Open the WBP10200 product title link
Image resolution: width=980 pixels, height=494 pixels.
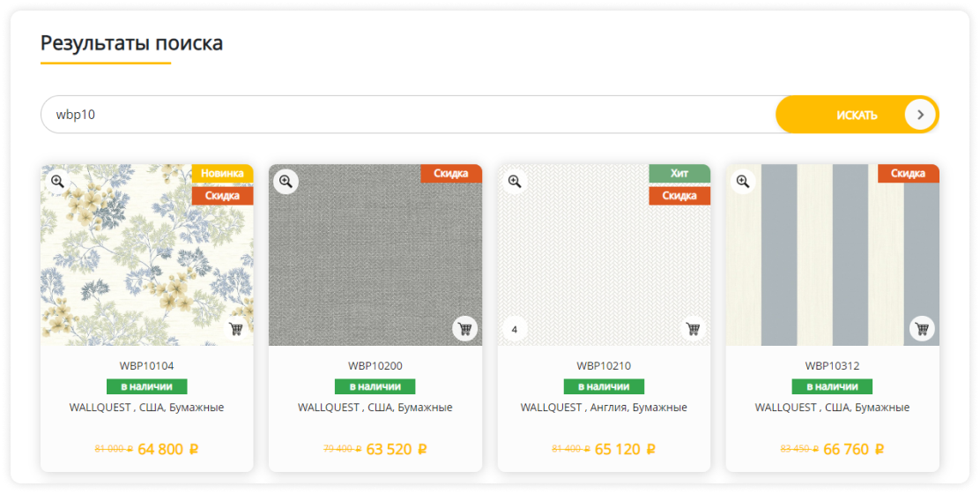[x=375, y=366]
